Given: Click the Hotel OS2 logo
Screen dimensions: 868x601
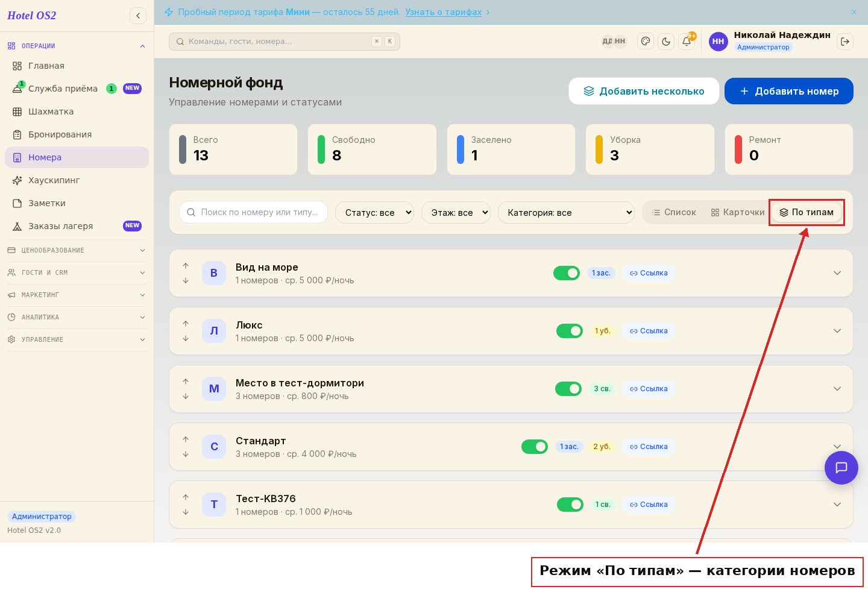Looking at the screenshot, I should point(32,16).
